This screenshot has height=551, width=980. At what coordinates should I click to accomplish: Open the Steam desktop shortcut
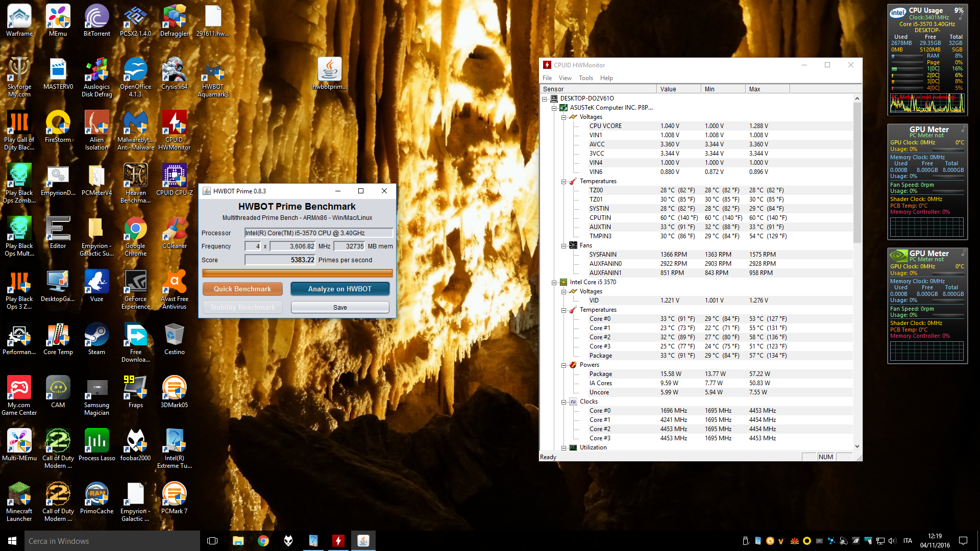(x=97, y=339)
